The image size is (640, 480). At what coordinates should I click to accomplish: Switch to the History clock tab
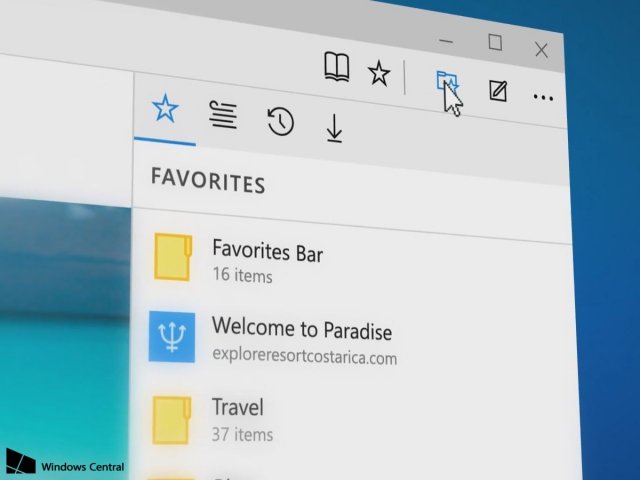280,121
